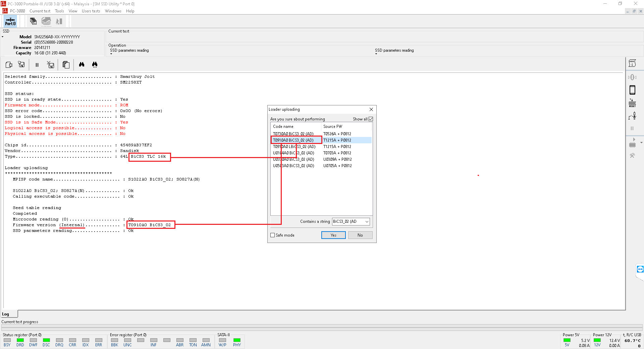Viewport: 644px width, 349px height.
Task: Expand the SSD info panel arrow
Action: pos(3,37)
